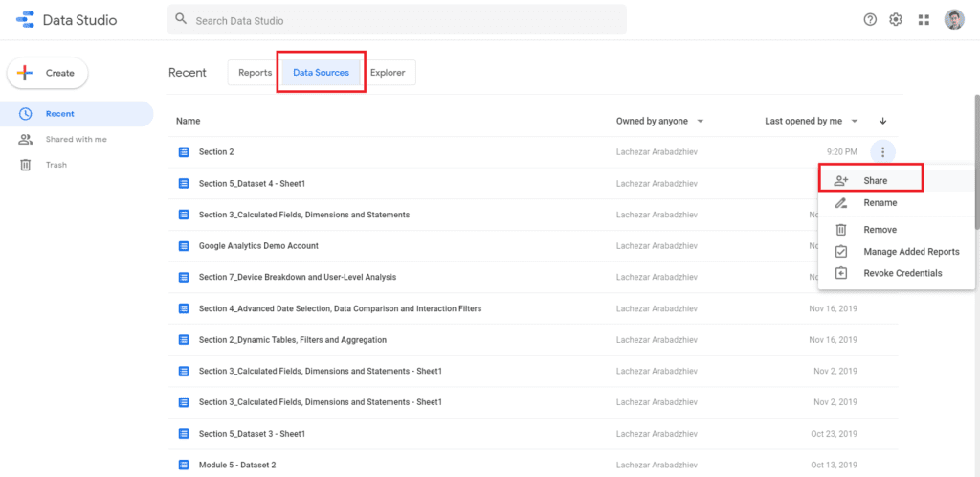Screen dimensions: 980x477
Task: Open the Owned by anyone filter dropdown
Action: (660, 121)
